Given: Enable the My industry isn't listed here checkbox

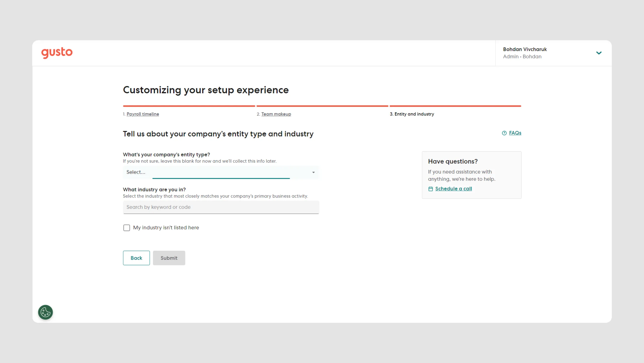Looking at the screenshot, I should (x=127, y=228).
